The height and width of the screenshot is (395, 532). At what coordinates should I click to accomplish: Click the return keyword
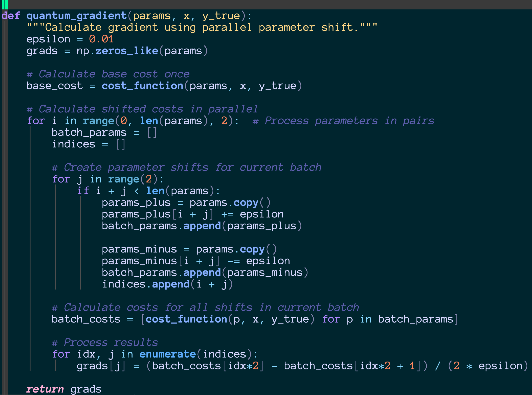(45, 389)
